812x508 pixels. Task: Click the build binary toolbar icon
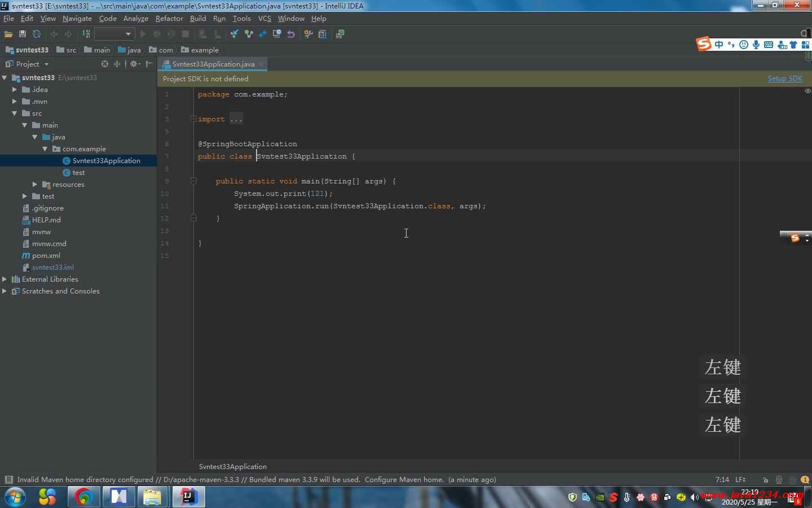pos(86,34)
